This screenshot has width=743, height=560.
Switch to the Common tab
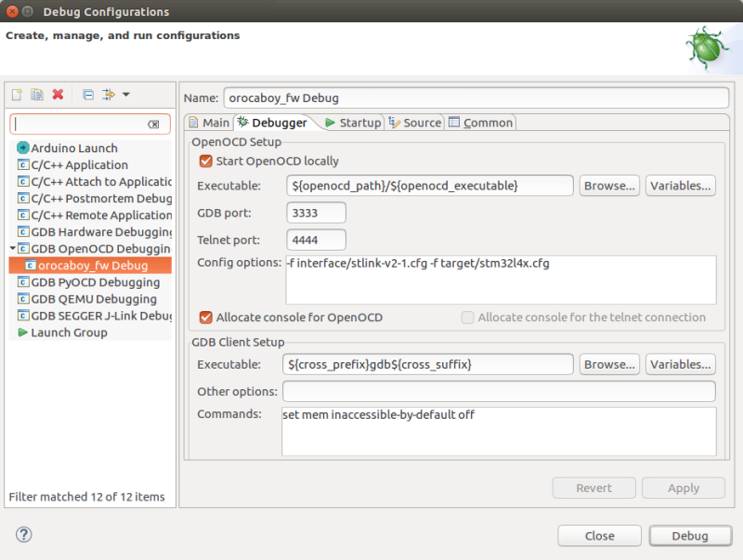click(x=480, y=123)
